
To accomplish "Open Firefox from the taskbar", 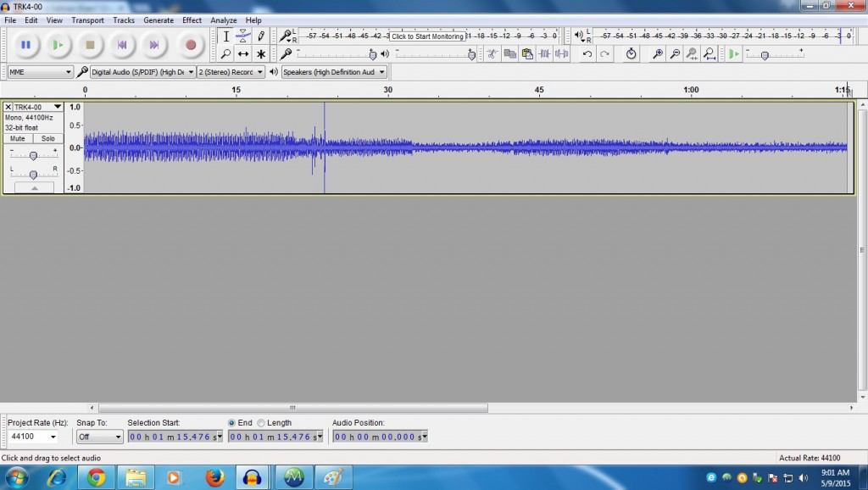I will tap(214, 477).
